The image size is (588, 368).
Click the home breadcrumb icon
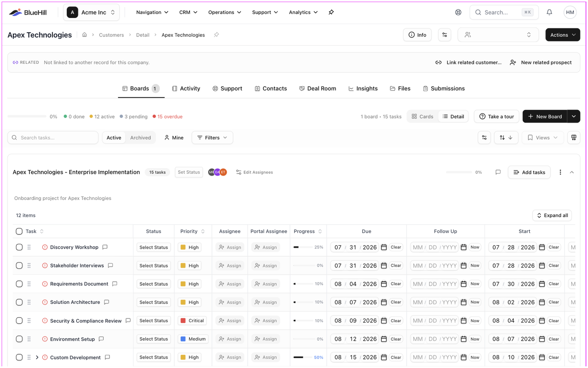[85, 35]
